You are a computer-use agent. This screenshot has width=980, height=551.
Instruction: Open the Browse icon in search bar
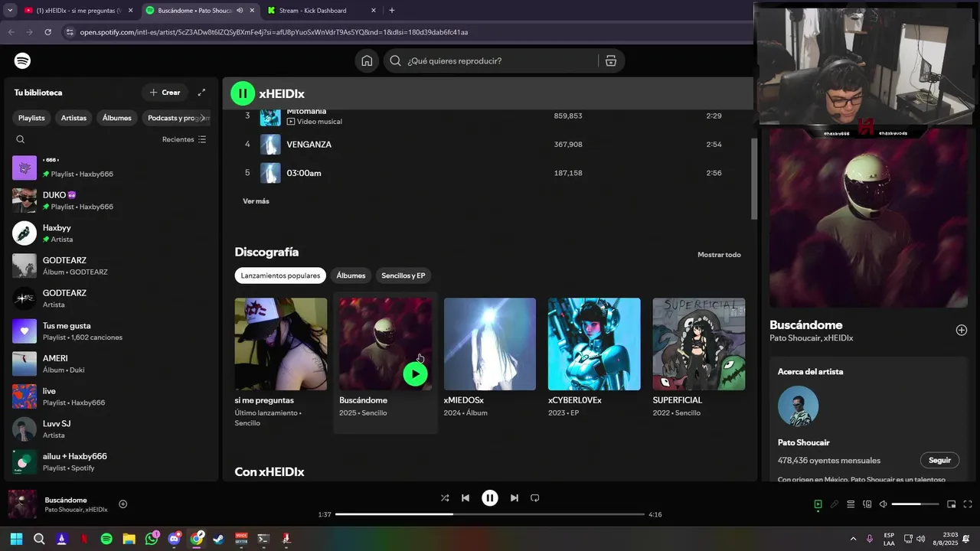(x=611, y=60)
